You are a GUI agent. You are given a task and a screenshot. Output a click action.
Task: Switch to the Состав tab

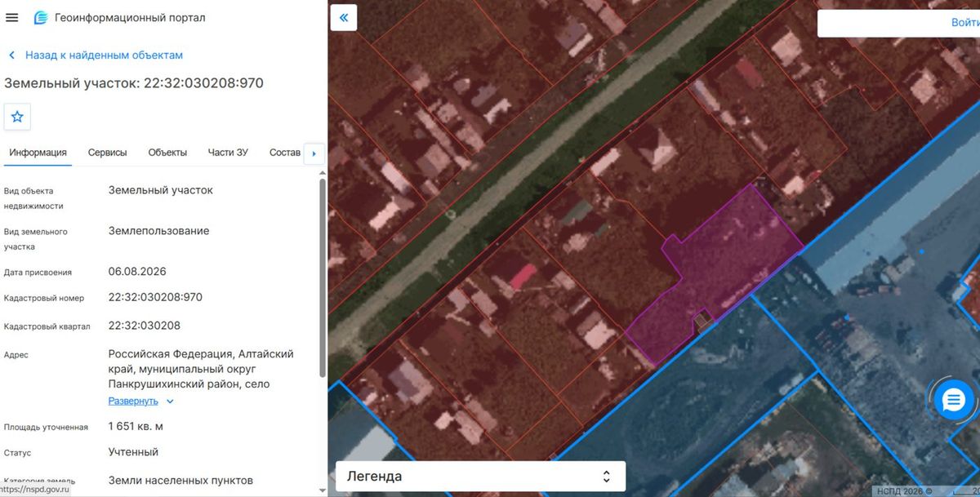(285, 153)
